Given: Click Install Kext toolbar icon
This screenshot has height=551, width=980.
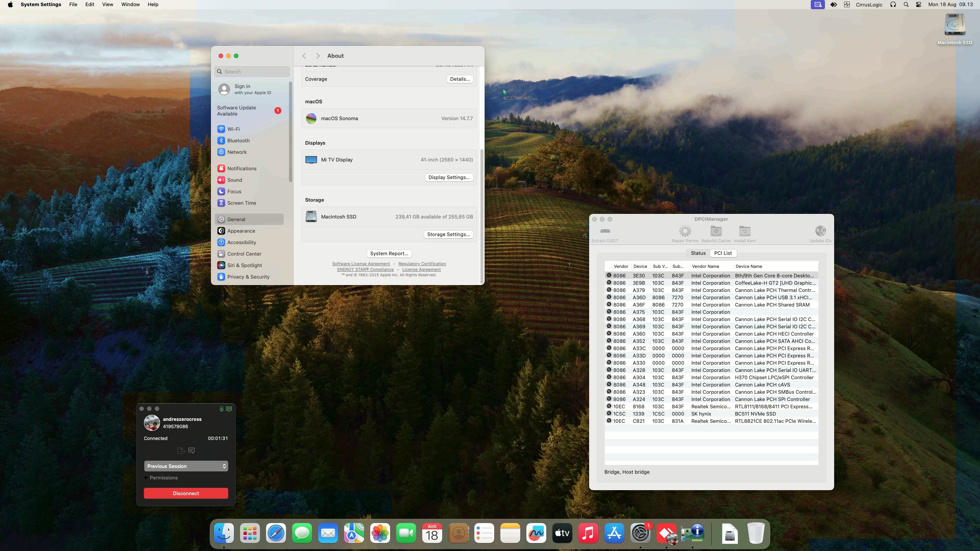Looking at the screenshot, I should [x=745, y=231].
